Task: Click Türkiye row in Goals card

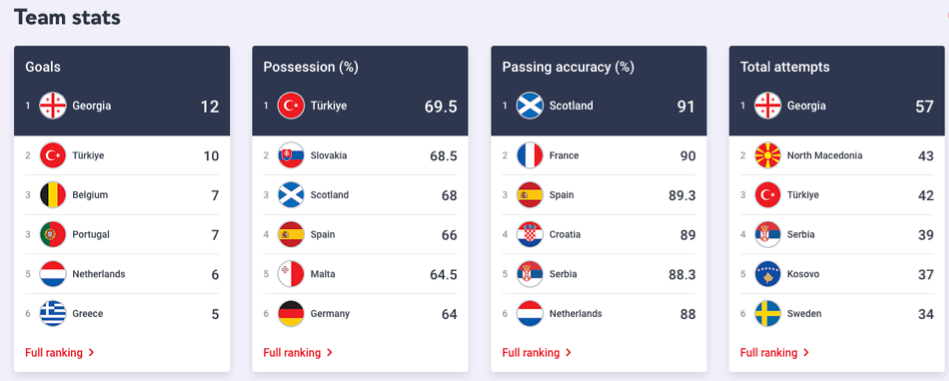Action: 122,155
